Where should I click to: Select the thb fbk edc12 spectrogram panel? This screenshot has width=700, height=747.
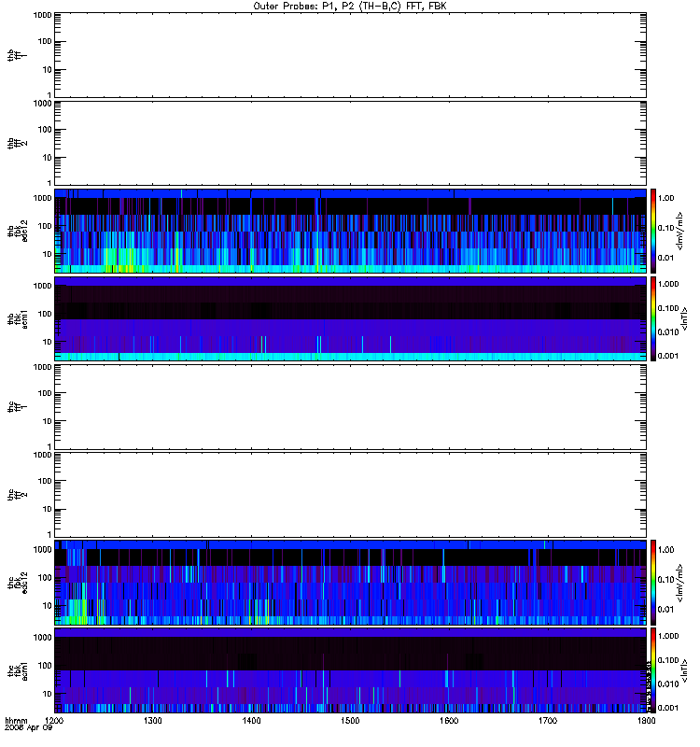click(350, 231)
